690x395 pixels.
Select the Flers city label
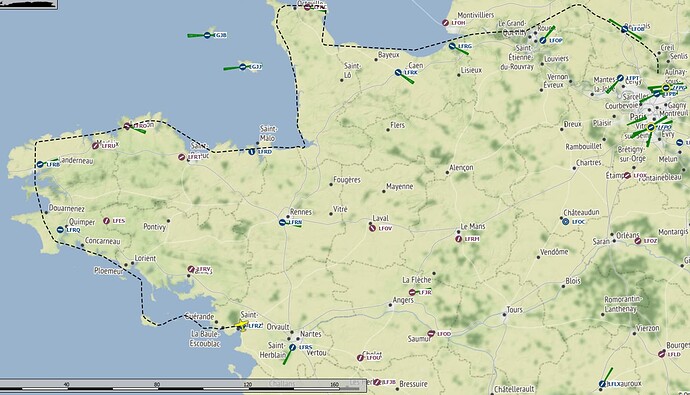[x=397, y=125]
